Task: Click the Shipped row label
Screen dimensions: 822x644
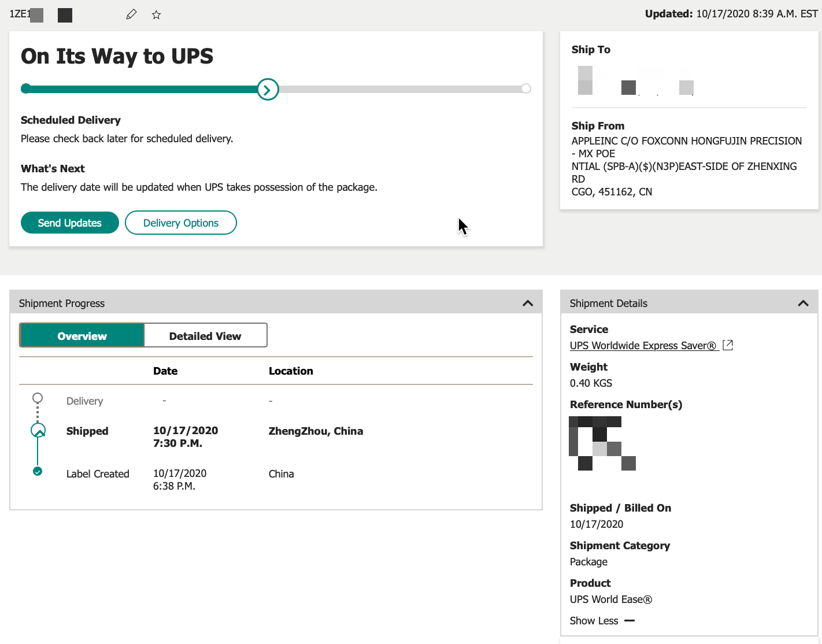Action: pyautogui.click(x=87, y=431)
